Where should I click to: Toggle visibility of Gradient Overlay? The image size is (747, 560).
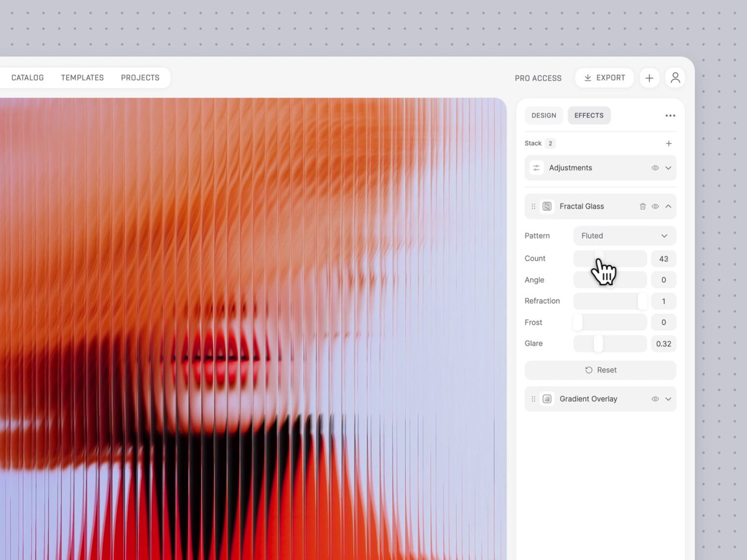[655, 399]
